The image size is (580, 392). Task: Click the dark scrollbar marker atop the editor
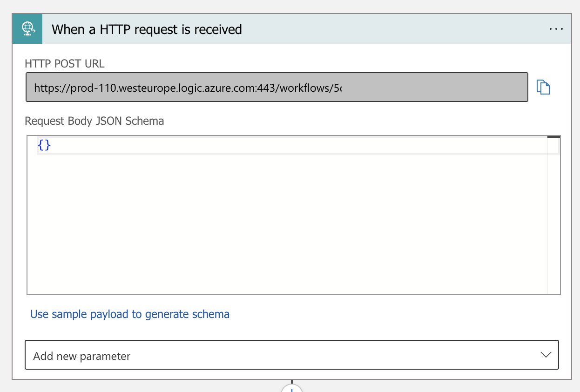pyautogui.click(x=553, y=137)
